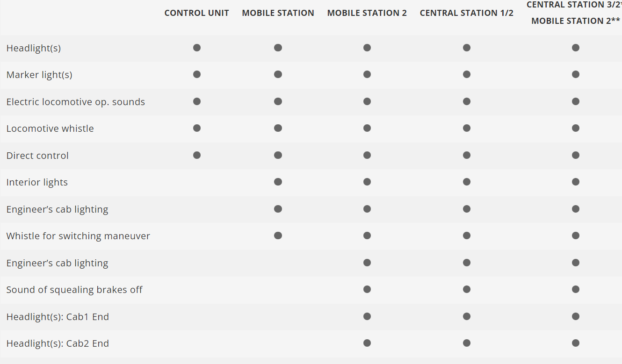Click the Mobile Station 2 column header

click(367, 13)
